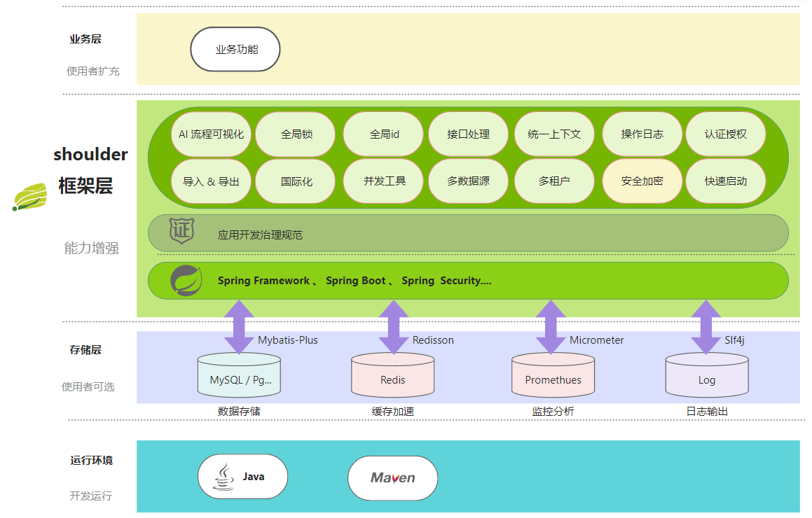This screenshot has width=812, height=518.
Task: Click the Micrometer label
Action: [597, 340]
